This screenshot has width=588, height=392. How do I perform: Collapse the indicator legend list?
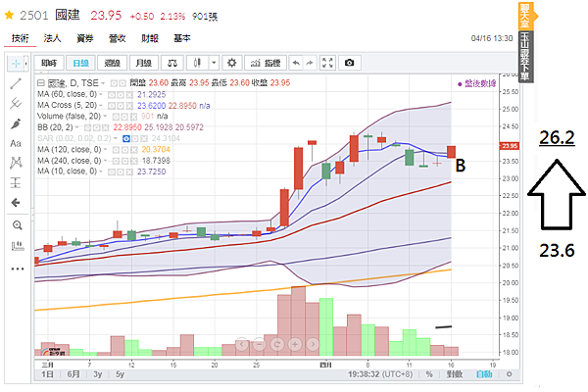coord(41,83)
